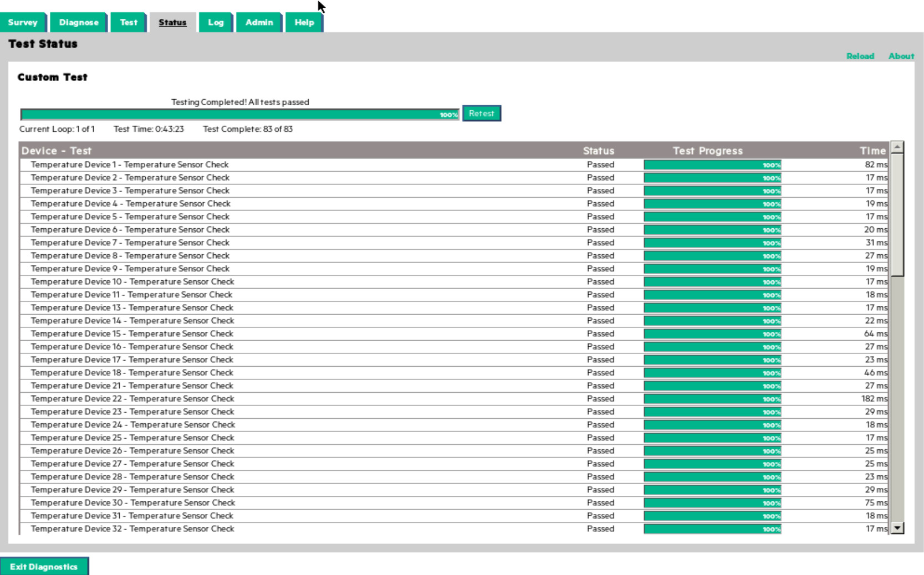Select the Status tab
The image size is (924, 575).
click(172, 23)
